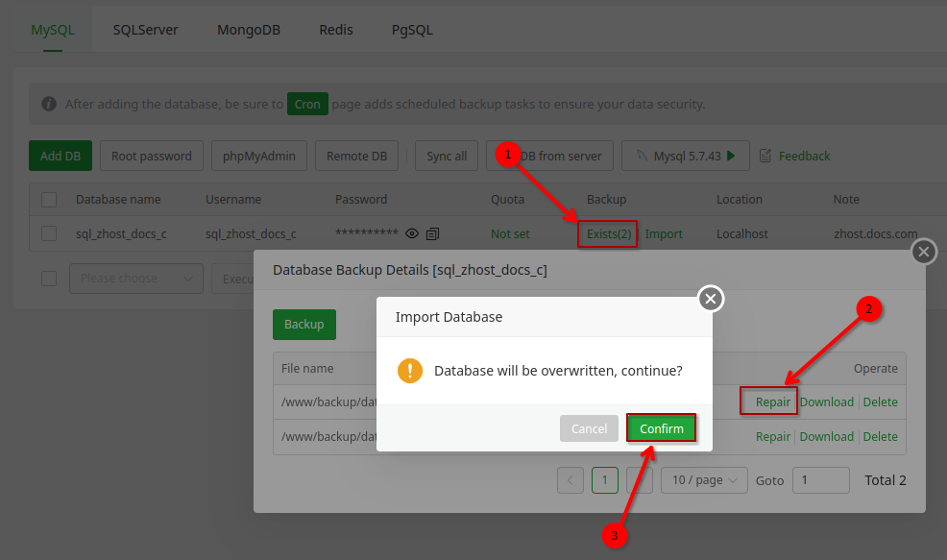The image size is (947, 560).
Task: Expand the Please choose dropdown
Action: (135, 279)
